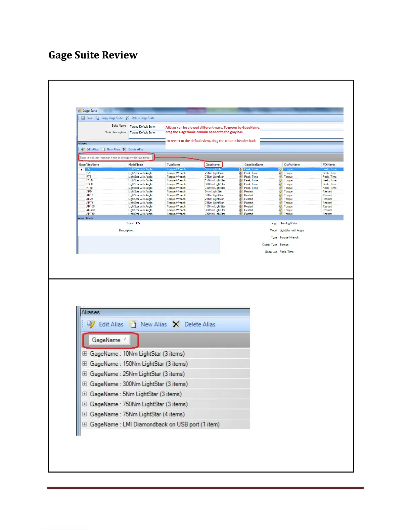Click Delete Gage Suite toolbar button
This screenshot has width=411, height=532.
[140, 118]
